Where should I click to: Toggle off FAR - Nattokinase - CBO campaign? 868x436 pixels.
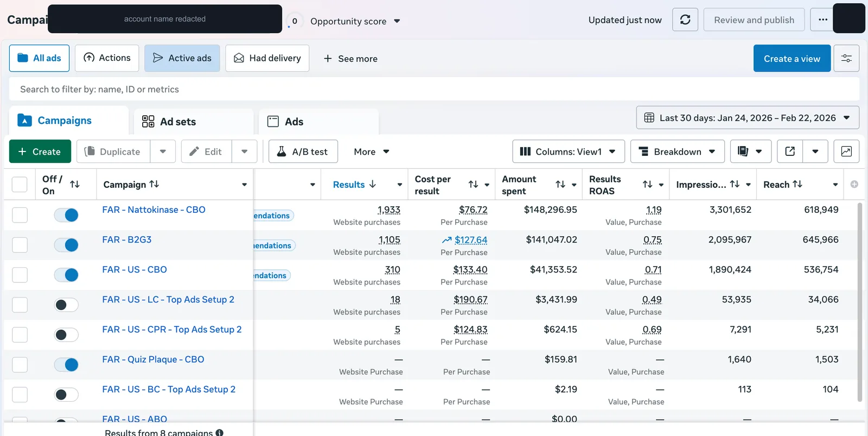coord(66,215)
